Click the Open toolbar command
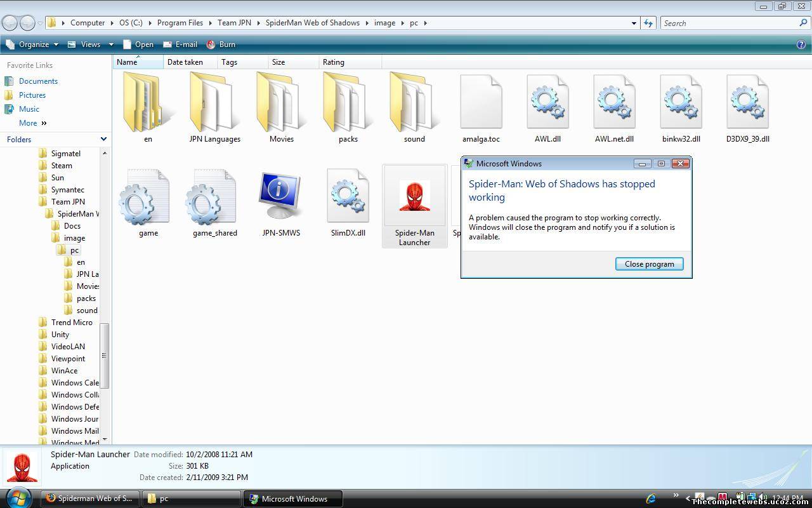The height and width of the screenshot is (508, 812). pyautogui.click(x=138, y=44)
